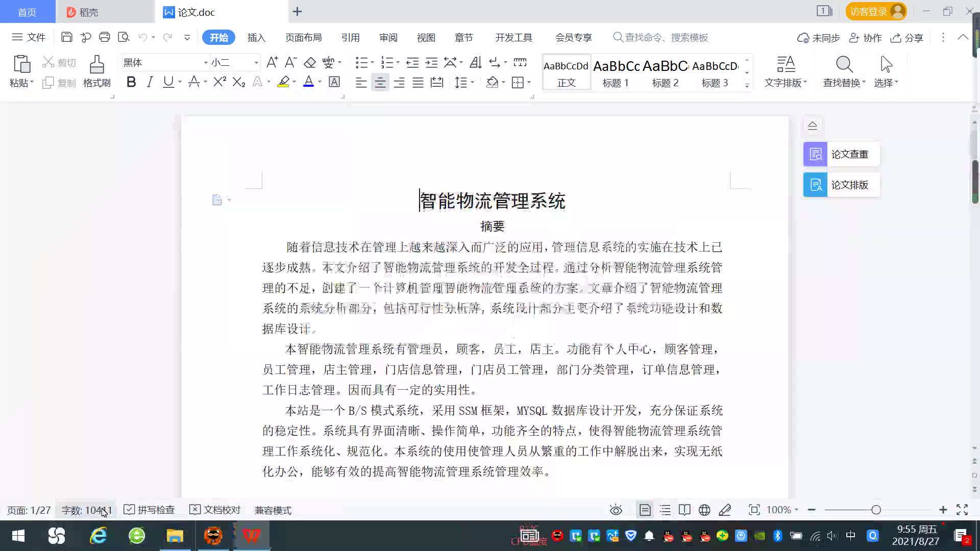Open the font name dropdown 黑体
The width and height of the screenshot is (980, 551).
(206, 63)
